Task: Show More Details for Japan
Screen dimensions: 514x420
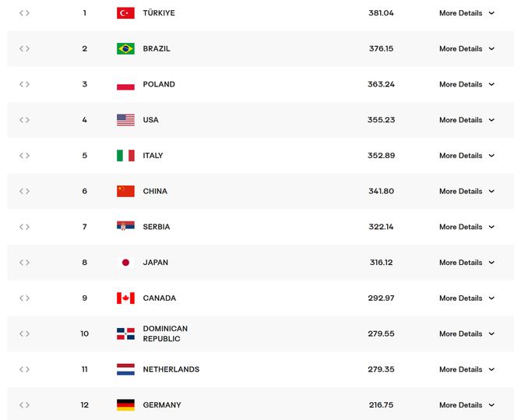Action: pyautogui.click(x=466, y=263)
